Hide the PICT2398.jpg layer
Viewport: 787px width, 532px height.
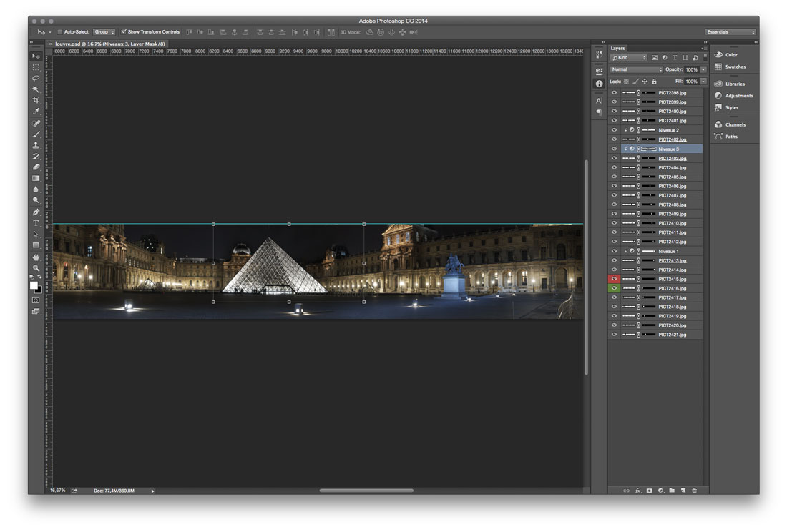click(x=614, y=93)
